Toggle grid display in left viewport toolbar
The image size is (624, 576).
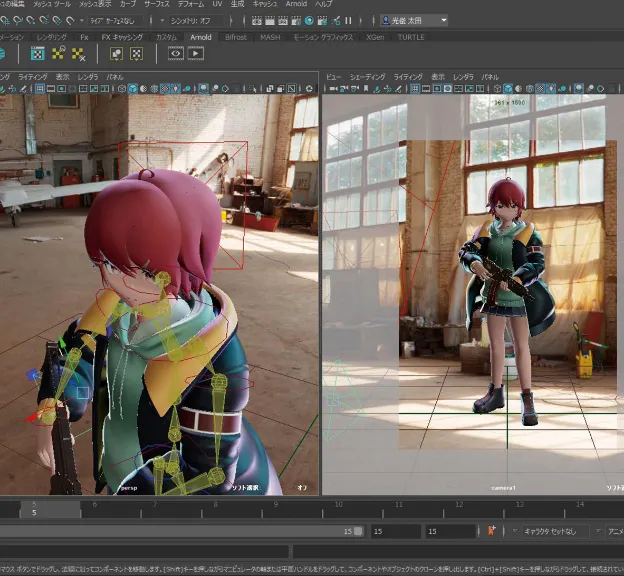(x=40, y=89)
